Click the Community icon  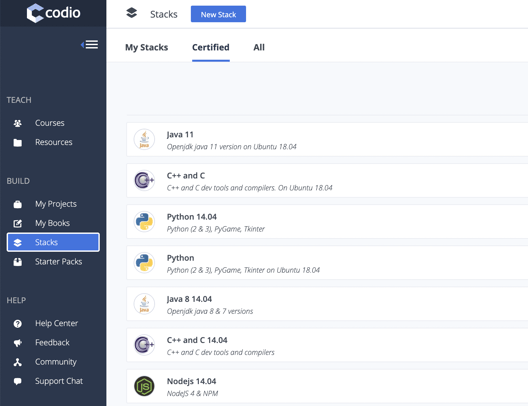(x=18, y=362)
